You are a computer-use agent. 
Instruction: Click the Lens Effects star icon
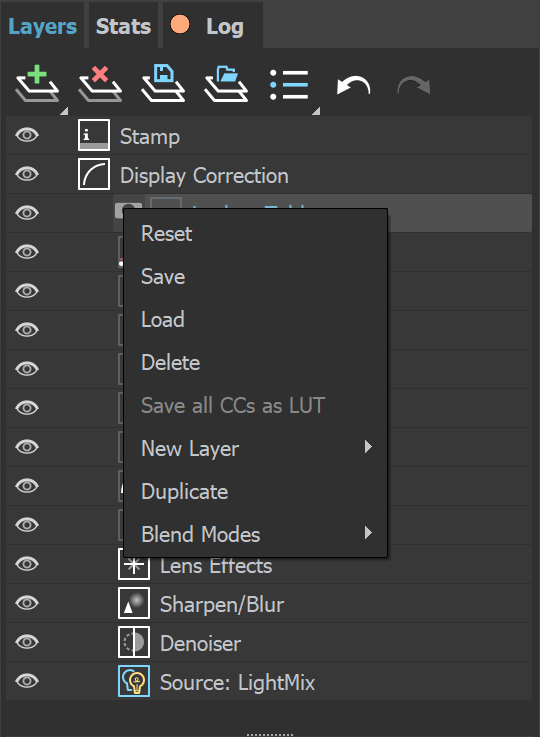click(x=134, y=564)
